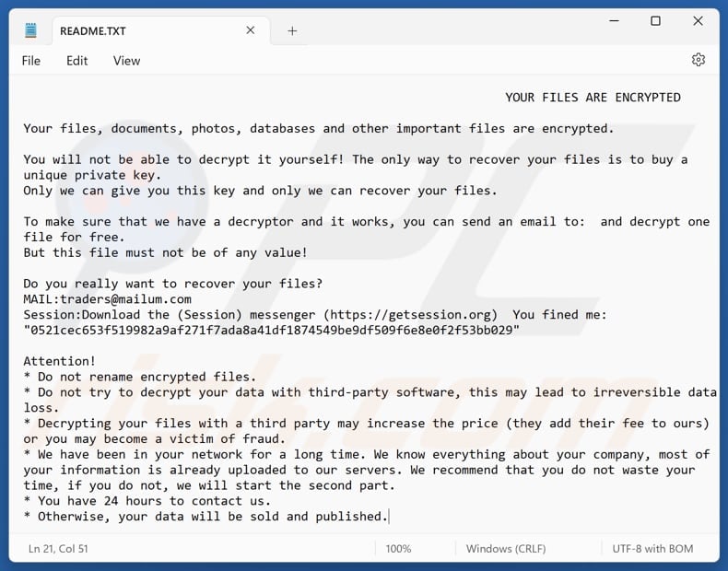Select the README.TXT tab
Screen dimensions: 728x571
click(x=160, y=31)
